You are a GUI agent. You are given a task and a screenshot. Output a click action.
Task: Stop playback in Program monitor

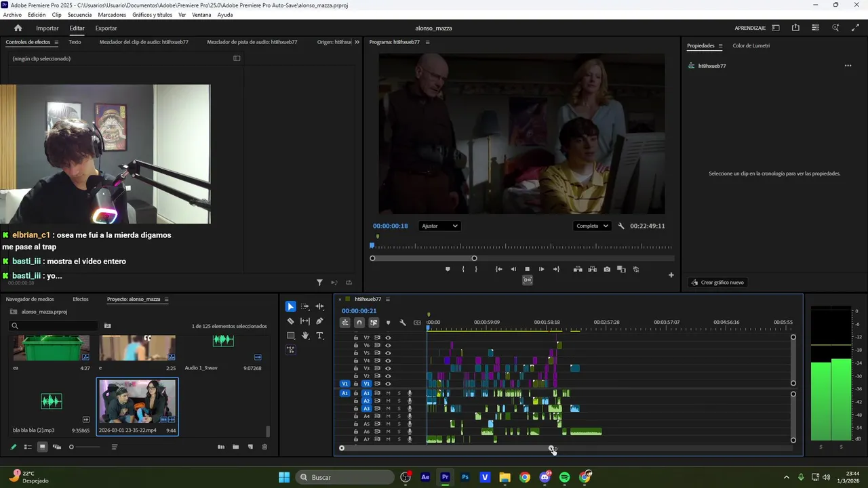(527, 269)
